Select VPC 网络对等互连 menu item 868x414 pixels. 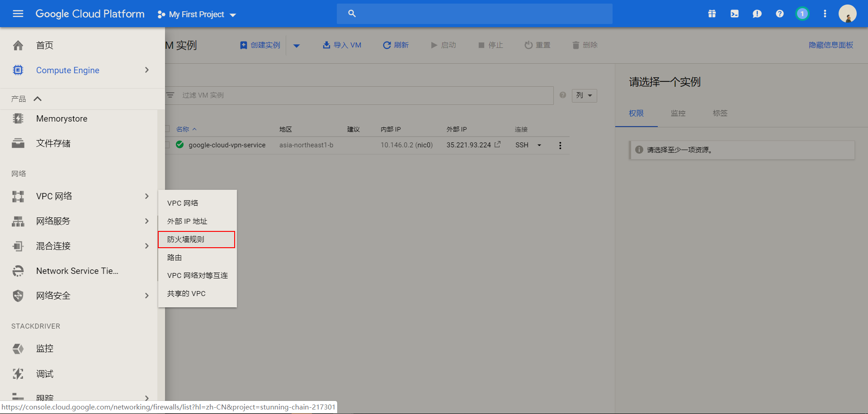coord(197,275)
